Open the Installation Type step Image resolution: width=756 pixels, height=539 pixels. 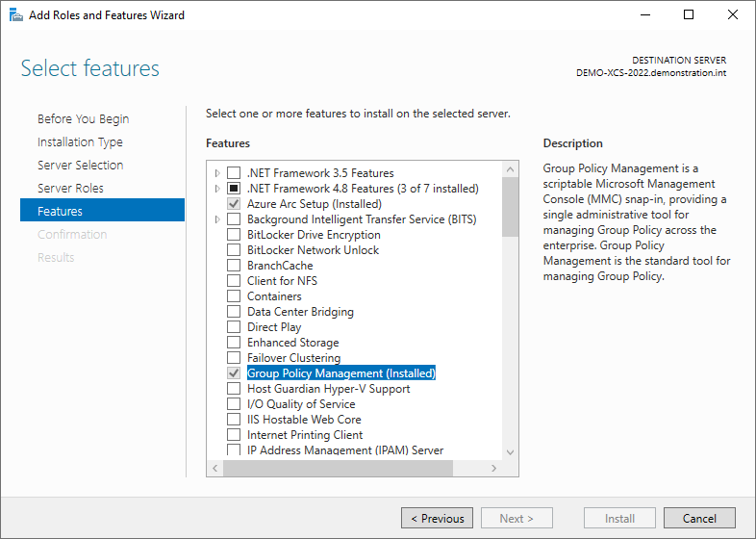coord(80,141)
